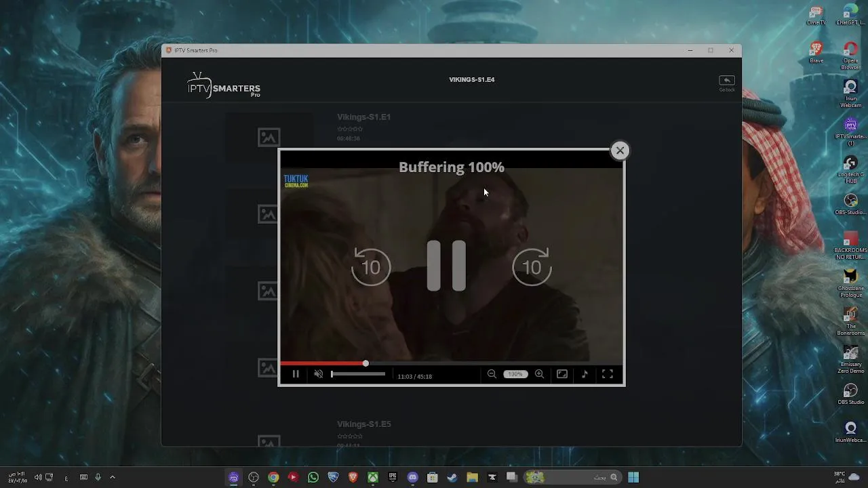The image size is (868, 488).
Task: Click the IPTV Smarters Pro logo
Action: coord(224,85)
